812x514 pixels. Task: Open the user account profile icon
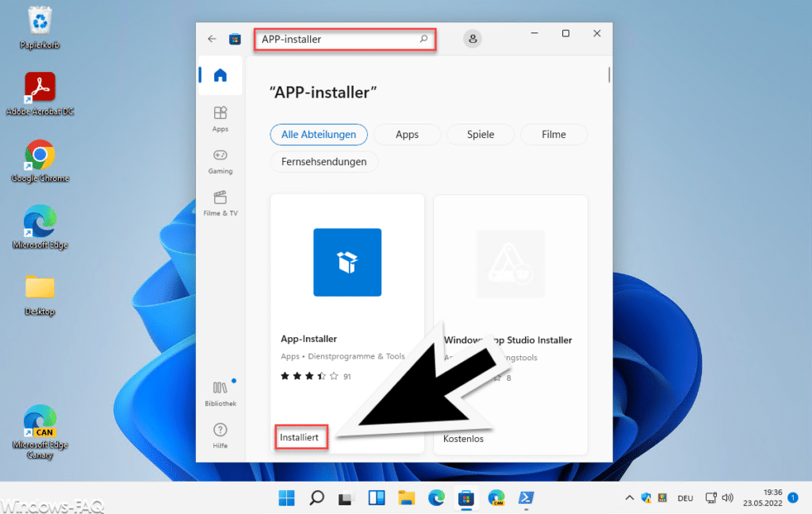pyautogui.click(x=473, y=39)
